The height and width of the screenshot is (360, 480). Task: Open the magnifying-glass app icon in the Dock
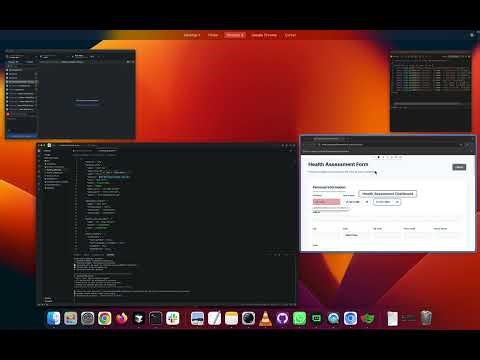tap(333, 318)
